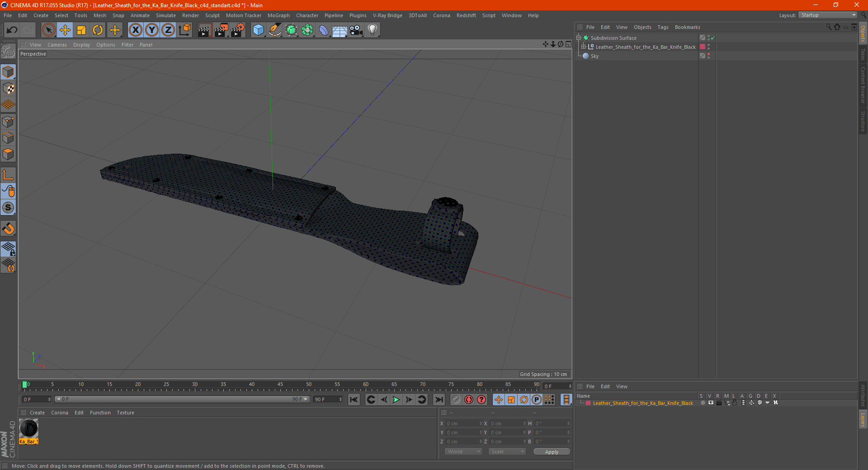868x470 pixels.
Task: Toggle Leather_Sheath object visibility dots
Action: coord(708,47)
